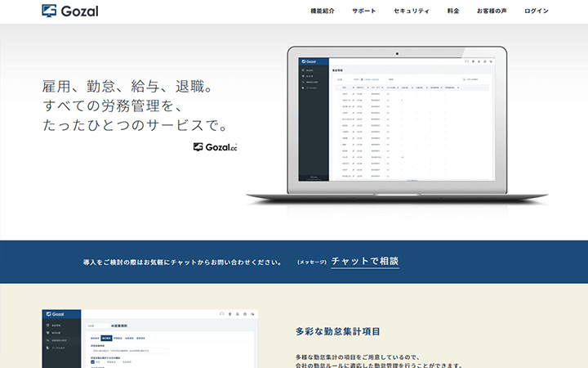
Task: Click the headline line たったひとつのサービスで。
Action: [x=136, y=125]
